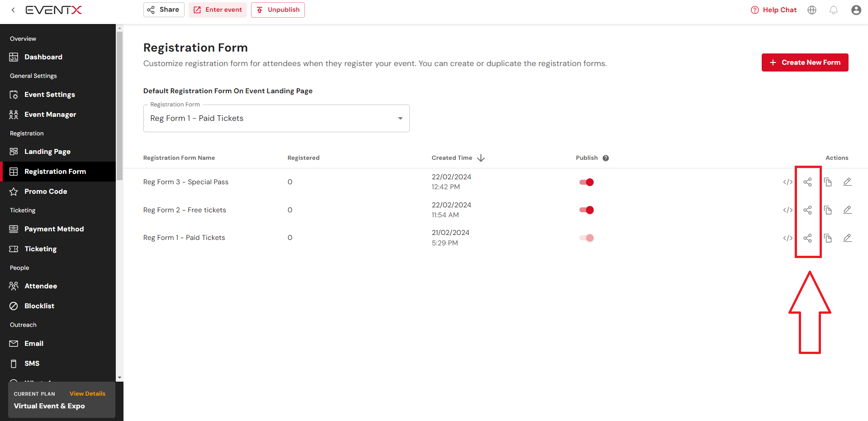This screenshot has width=868, height=421.
Task: Share Reg Form 1 - Paid Tickets
Action: coord(807,238)
